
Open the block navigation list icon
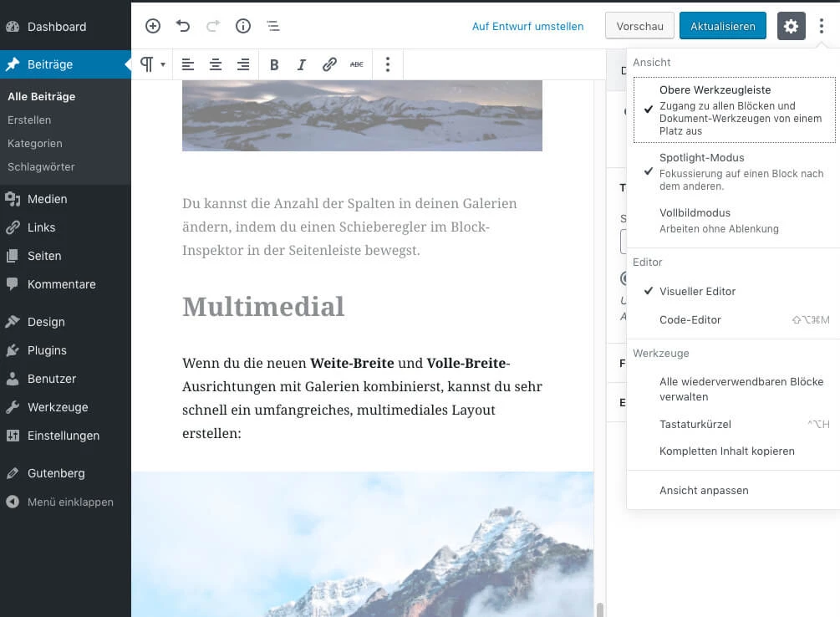273,26
